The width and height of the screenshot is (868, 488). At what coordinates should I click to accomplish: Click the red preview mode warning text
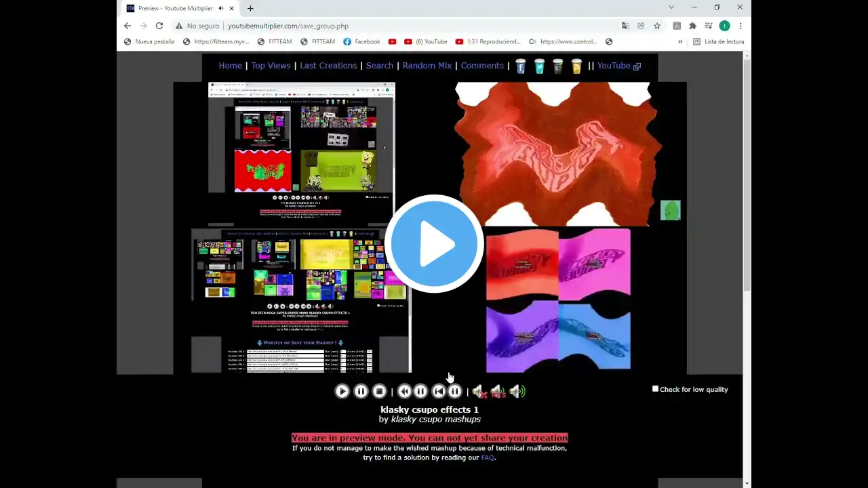pyautogui.click(x=429, y=438)
